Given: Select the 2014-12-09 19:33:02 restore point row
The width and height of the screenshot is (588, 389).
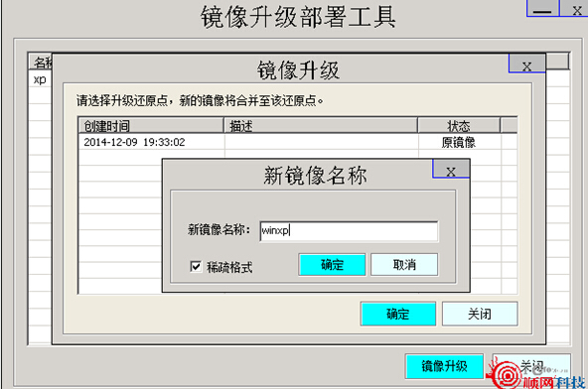Looking at the screenshot, I should (297, 142).
